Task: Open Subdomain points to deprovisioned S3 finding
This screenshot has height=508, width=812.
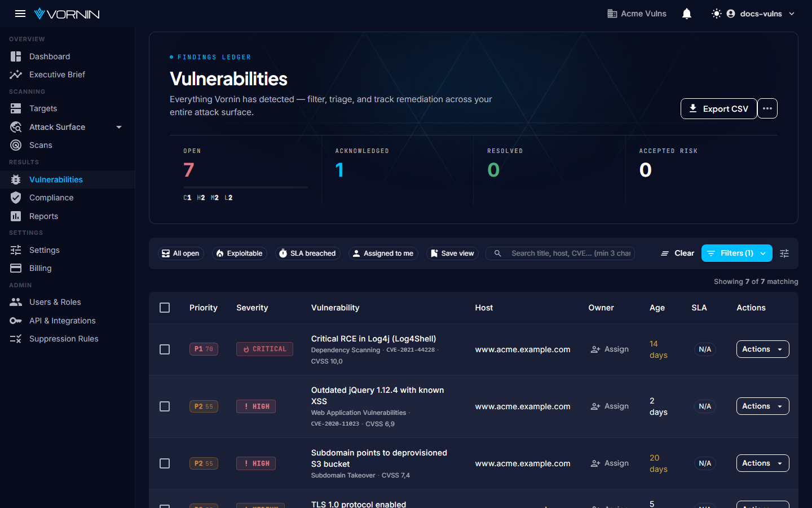Action: click(x=379, y=458)
